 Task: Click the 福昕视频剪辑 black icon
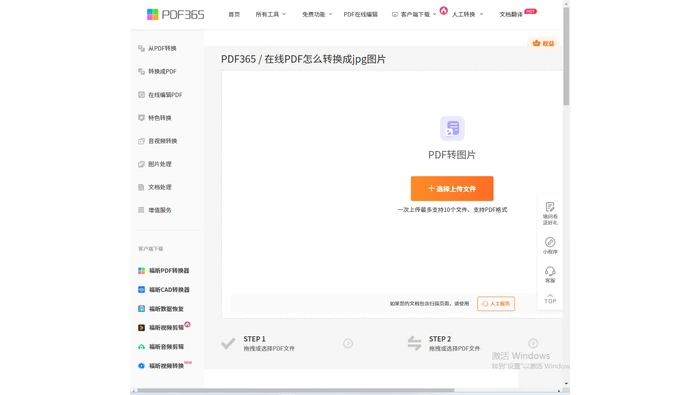click(141, 328)
